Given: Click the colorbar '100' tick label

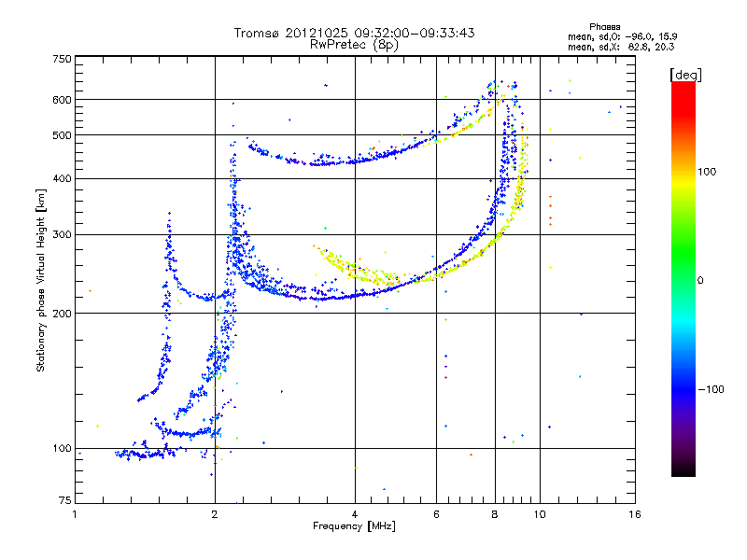Looking at the screenshot, I should (707, 172).
